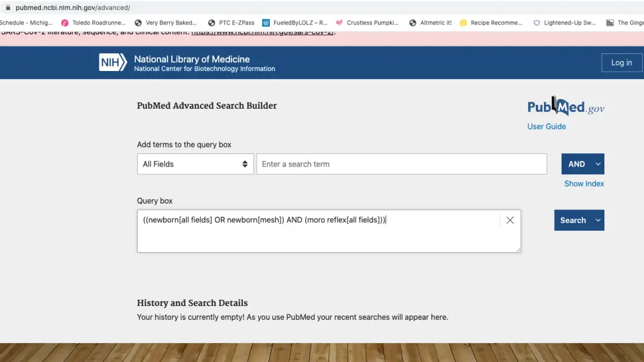Click the 'History and Search Details' heading
The width and height of the screenshot is (644, 362).
[x=192, y=303]
